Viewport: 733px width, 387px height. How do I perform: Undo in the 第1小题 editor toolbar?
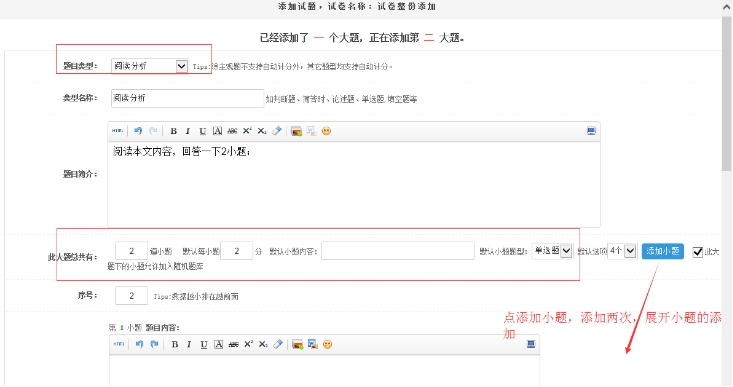139,344
